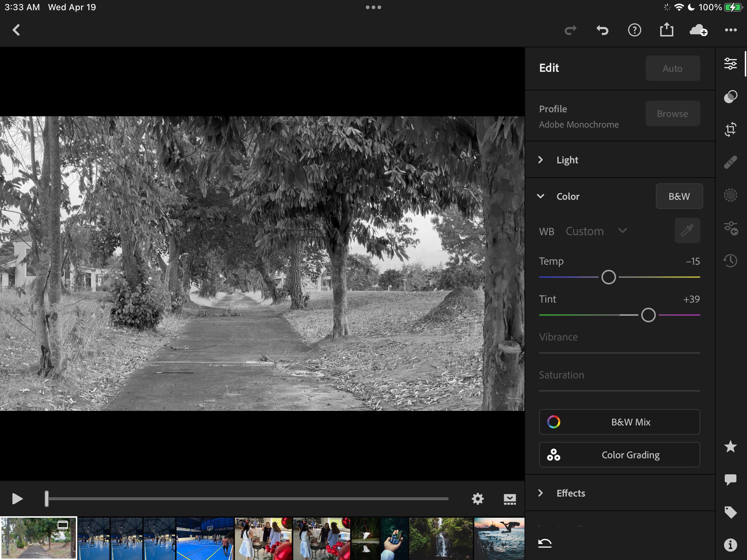Screen dimensions: 747x560
Task: Open the keyword tag panel
Action: click(731, 512)
